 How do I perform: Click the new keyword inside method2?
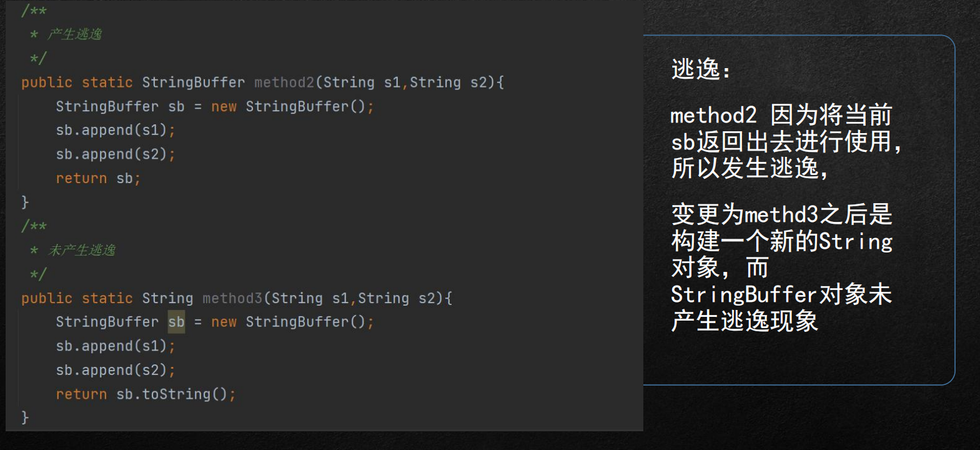click(224, 107)
